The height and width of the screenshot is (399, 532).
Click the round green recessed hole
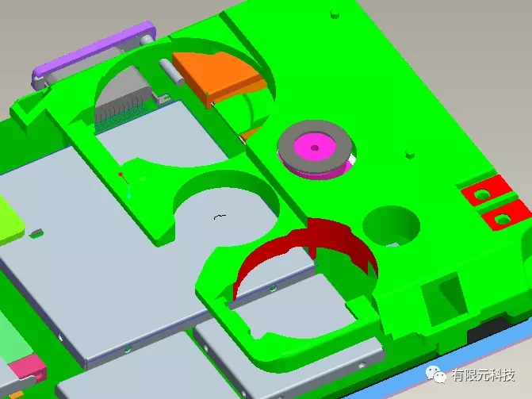point(390,226)
